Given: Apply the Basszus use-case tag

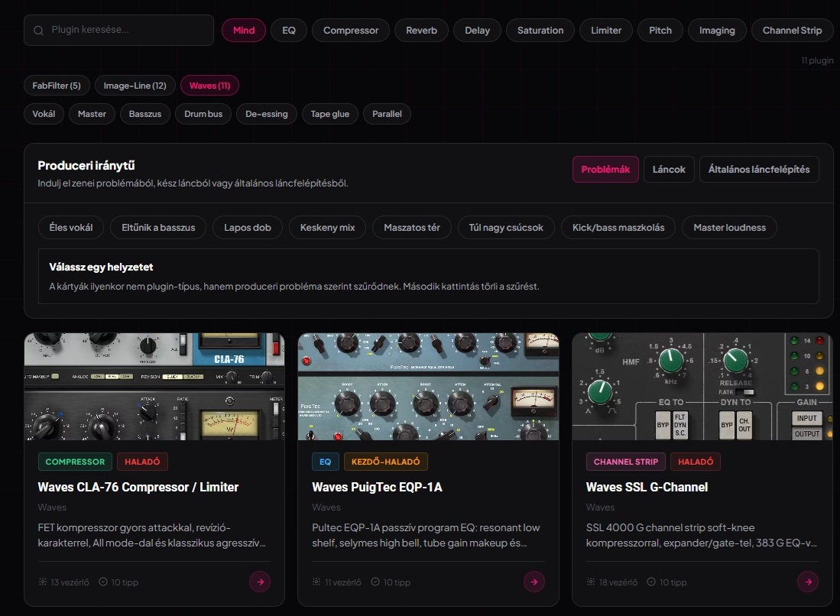Looking at the screenshot, I should tap(145, 114).
